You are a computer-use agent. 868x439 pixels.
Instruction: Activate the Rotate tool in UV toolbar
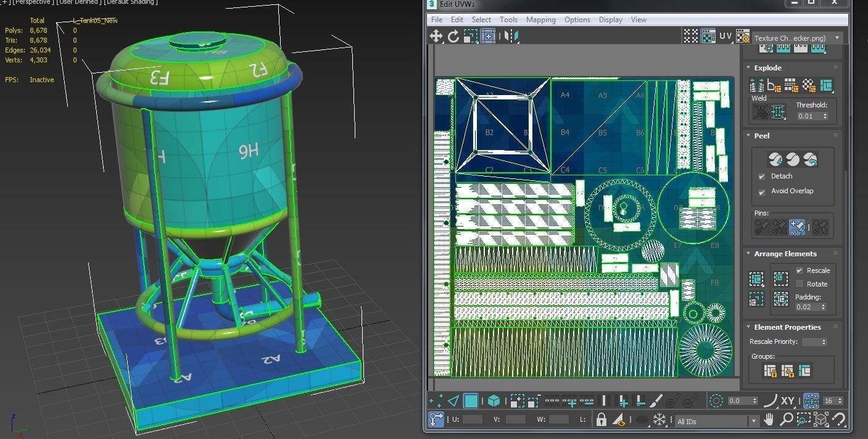[453, 36]
